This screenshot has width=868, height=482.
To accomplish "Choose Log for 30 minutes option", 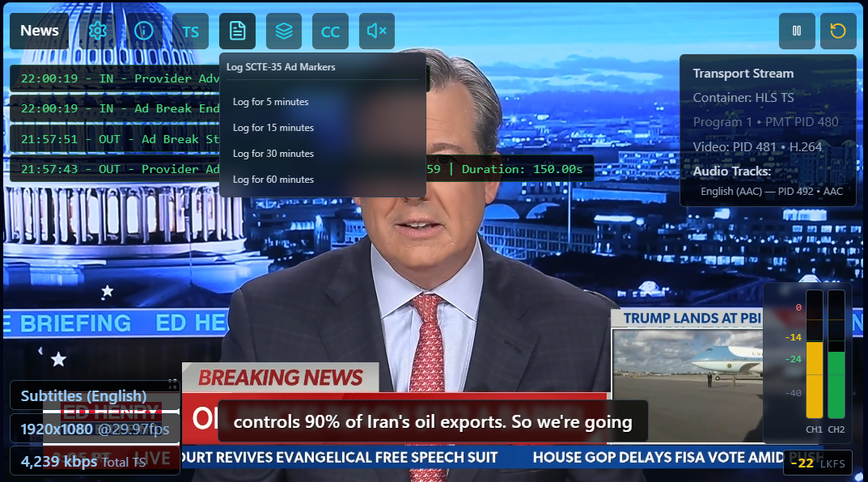I will coord(273,154).
